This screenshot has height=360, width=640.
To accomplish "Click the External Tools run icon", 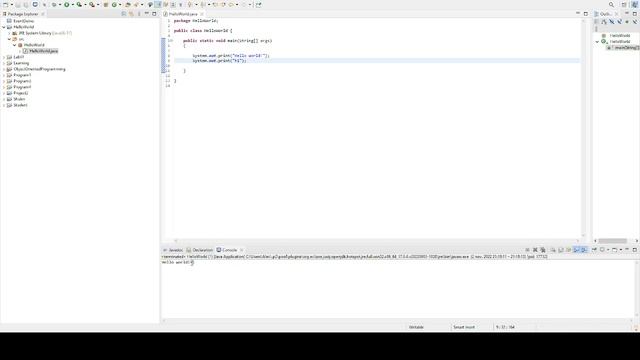I will point(92,4).
